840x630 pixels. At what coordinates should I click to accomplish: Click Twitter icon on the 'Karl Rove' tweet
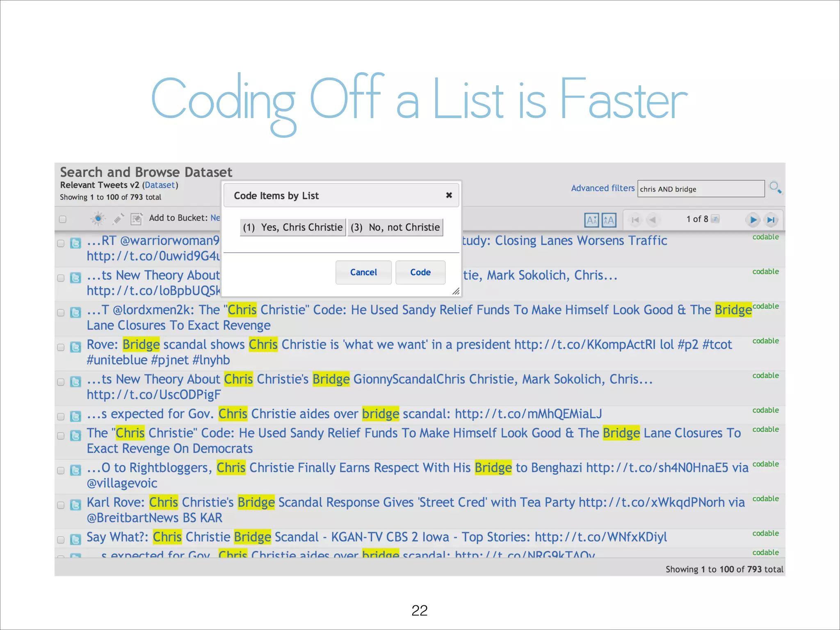[x=75, y=505]
